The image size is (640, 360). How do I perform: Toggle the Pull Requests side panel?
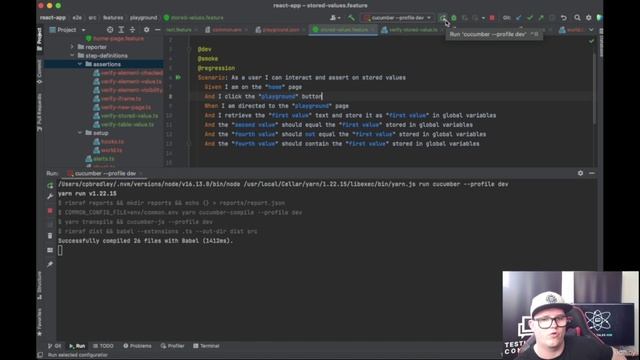[x=40, y=113]
